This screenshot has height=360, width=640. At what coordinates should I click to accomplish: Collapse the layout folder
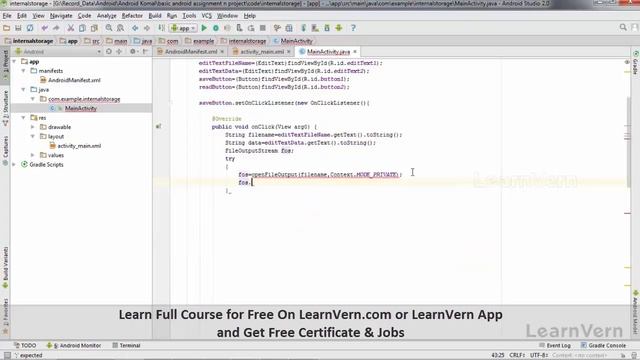(33, 136)
